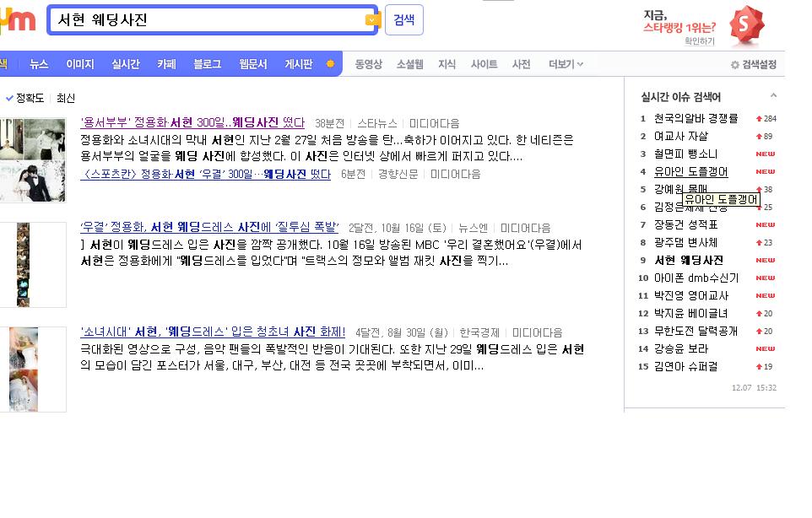Click the Daum logo
Viewport: 812px width, 518px height.
[x=18, y=21]
